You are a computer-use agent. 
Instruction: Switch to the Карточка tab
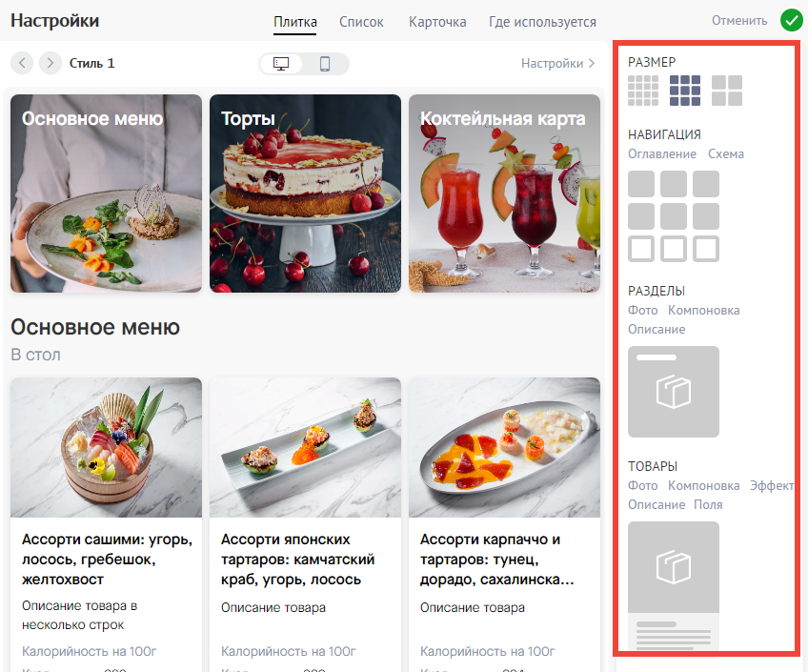coord(437,22)
